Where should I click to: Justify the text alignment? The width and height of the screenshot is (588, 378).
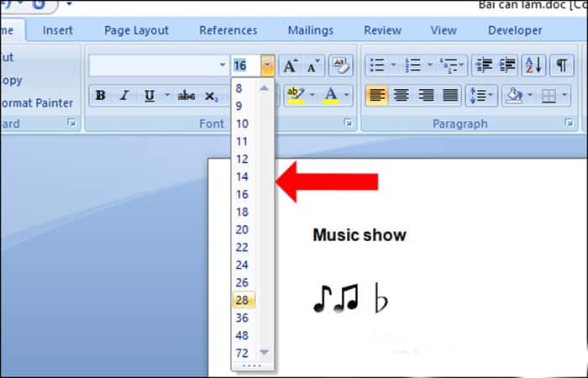pos(450,96)
